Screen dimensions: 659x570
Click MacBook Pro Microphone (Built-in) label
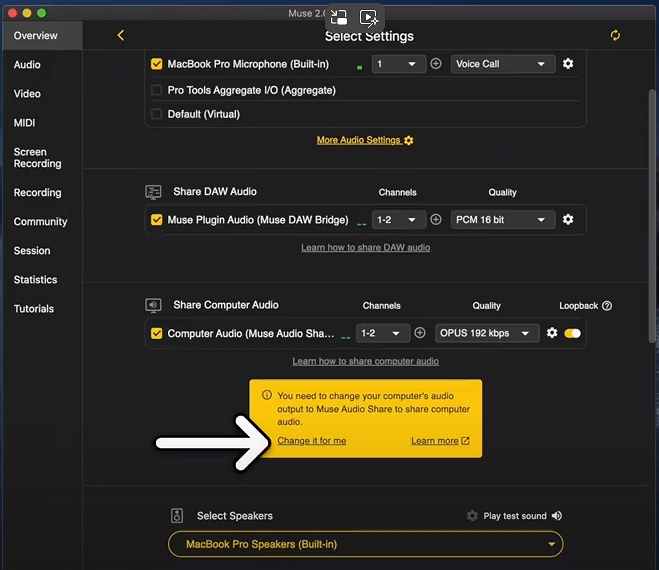click(x=248, y=64)
